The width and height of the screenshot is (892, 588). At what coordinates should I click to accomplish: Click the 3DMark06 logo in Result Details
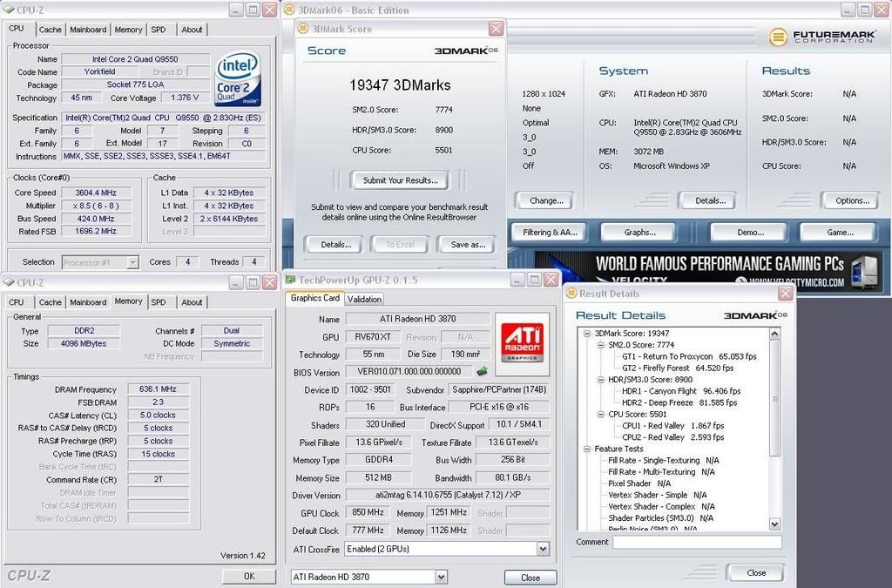point(755,315)
